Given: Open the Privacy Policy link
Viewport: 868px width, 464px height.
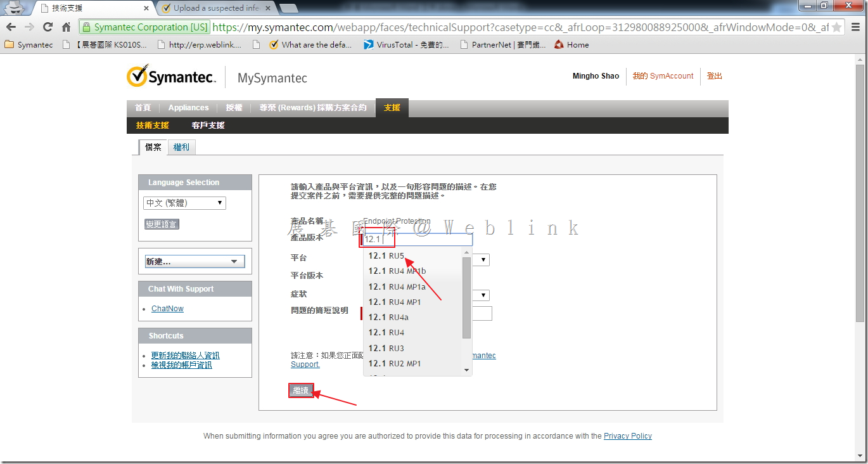Looking at the screenshot, I should coord(627,436).
